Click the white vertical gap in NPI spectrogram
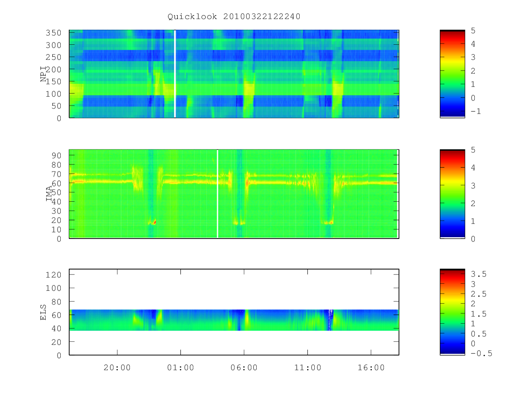 click(x=175, y=74)
